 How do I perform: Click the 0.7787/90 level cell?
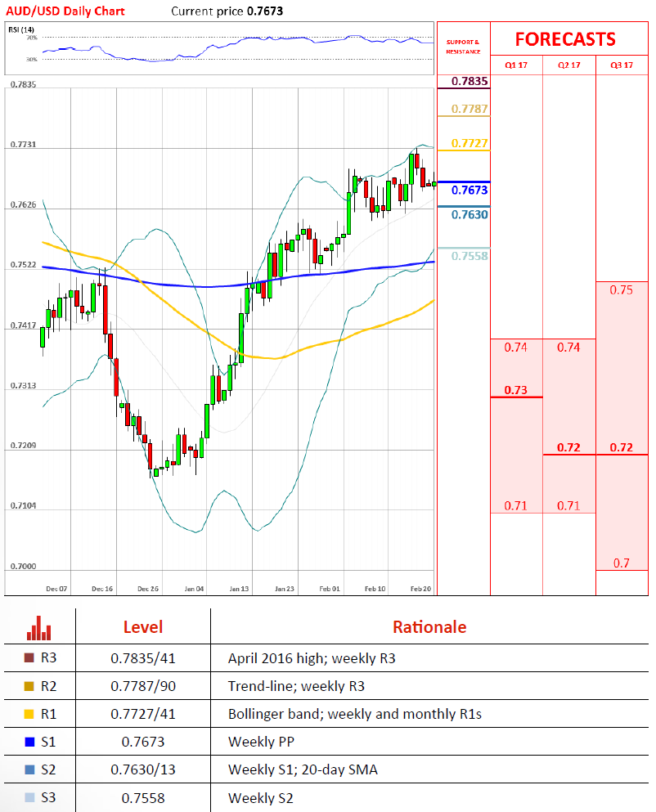pyautogui.click(x=143, y=686)
